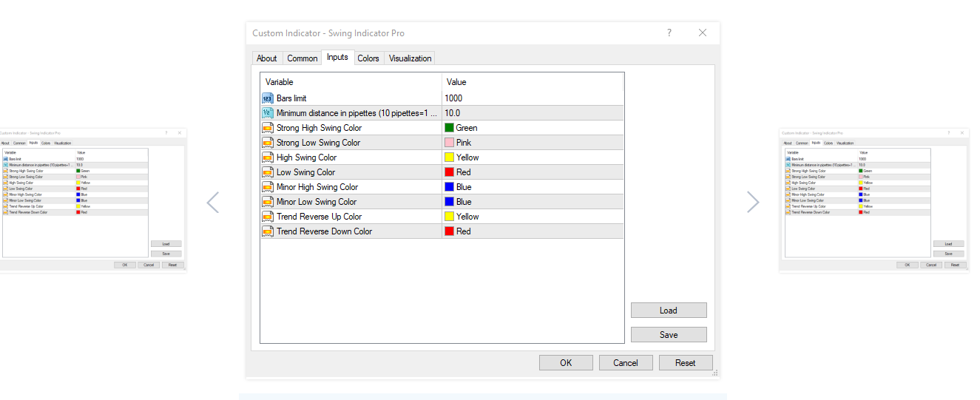This screenshot has width=980, height=400.
Task: Click the Minor Low Swing Color row icon
Action: click(268, 202)
